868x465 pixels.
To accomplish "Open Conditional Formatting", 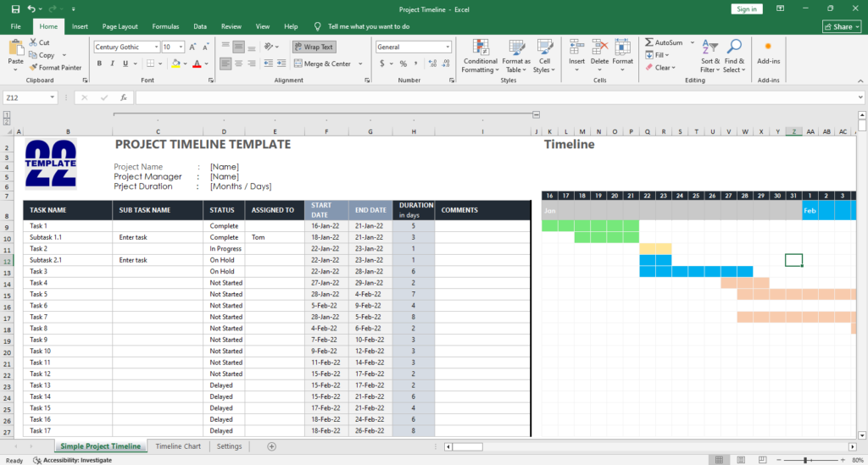I will coord(481,56).
